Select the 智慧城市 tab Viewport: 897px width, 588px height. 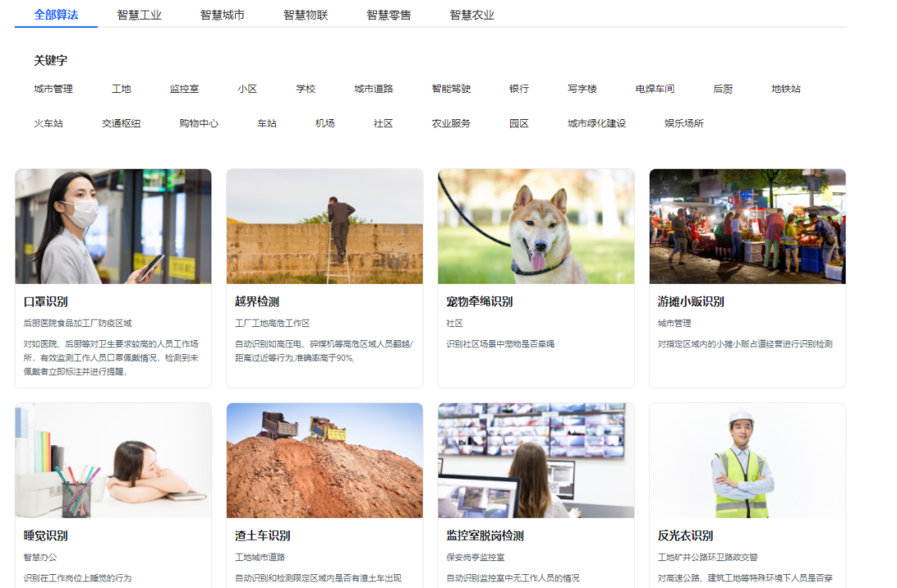tap(222, 15)
